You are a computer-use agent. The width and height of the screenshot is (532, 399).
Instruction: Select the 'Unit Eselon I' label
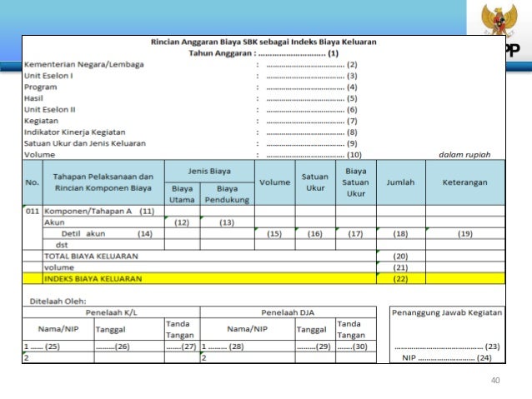coord(48,76)
